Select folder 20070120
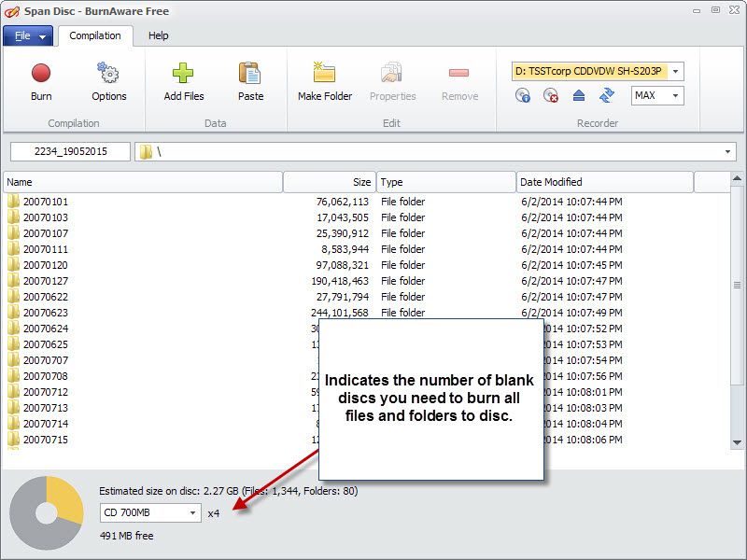Viewport: 747px width, 560px height. click(46, 265)
